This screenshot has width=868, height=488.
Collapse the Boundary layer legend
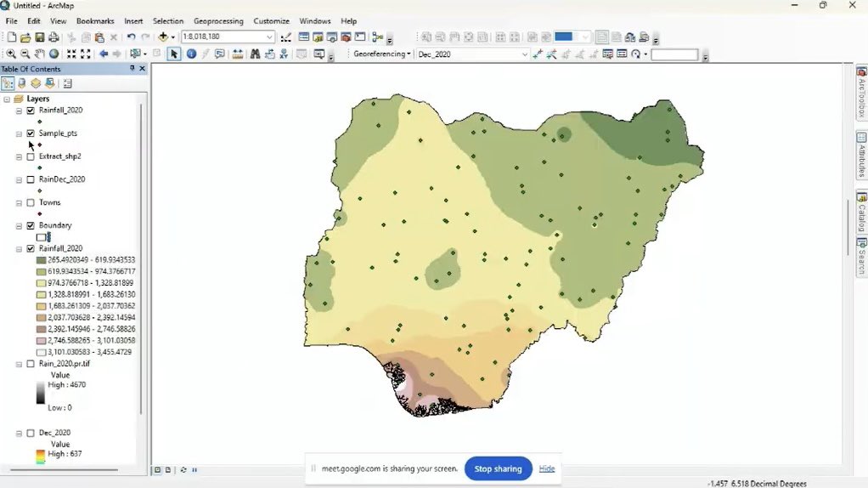pos(19,226)
